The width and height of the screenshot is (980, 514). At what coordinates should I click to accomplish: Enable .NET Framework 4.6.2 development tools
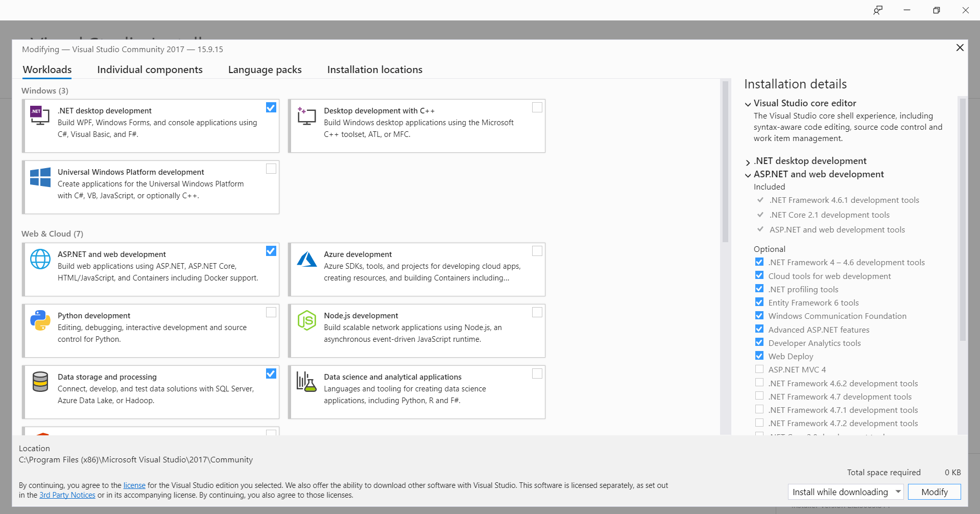click(x=759, y=383)
